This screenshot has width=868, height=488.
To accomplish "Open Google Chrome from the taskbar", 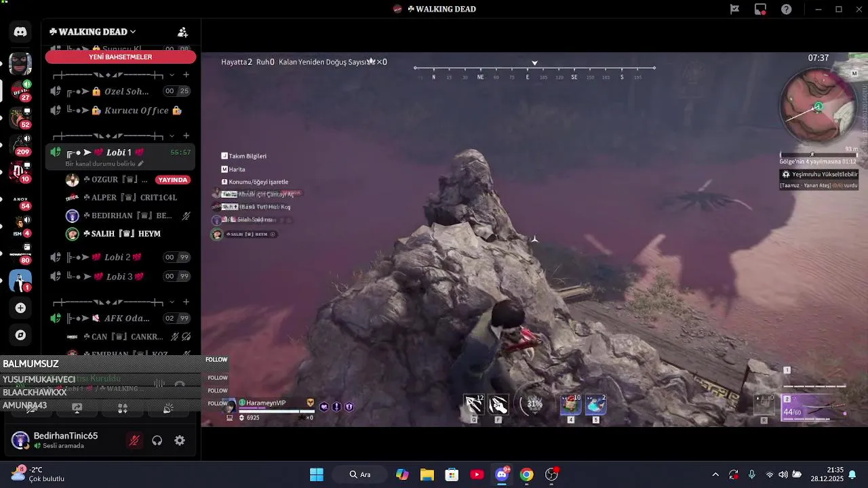I will pos(527,474).
